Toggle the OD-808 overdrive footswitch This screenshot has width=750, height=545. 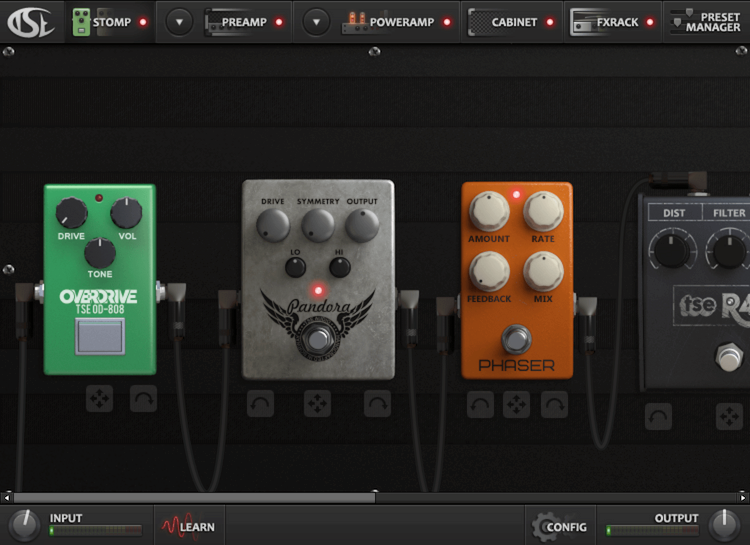[100, 337]
